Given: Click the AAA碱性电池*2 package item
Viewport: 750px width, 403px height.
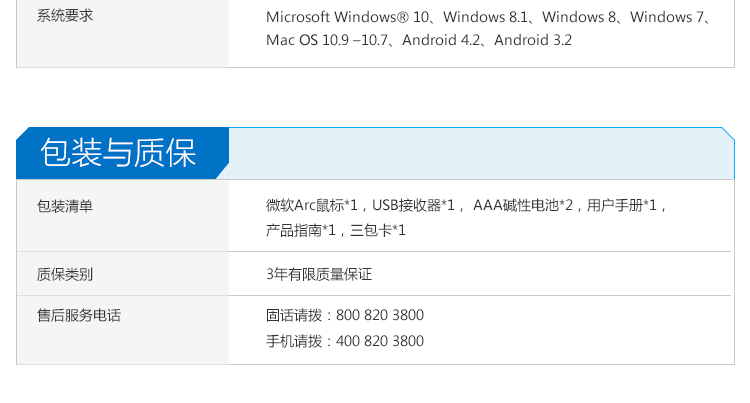Looking at the screenshot, I should (x=523, y=206).
